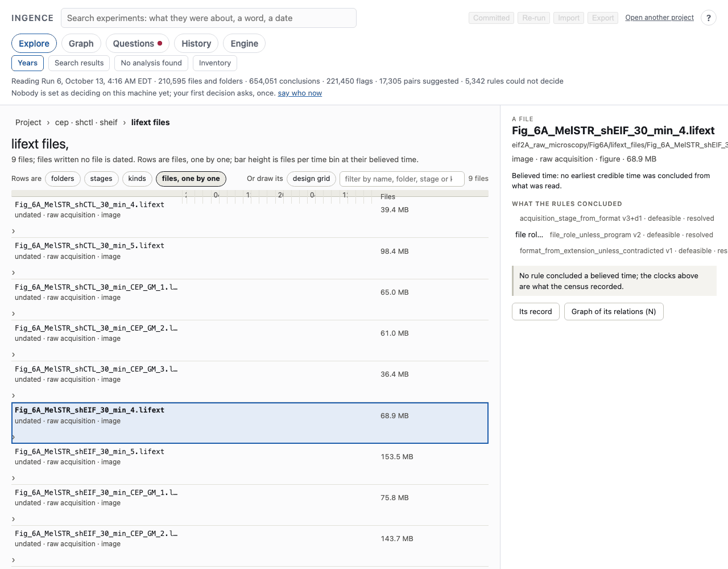Expand chevron under shCTL_30_min_CEP_GM_3 row
The image size is (728, 569).
(14, 395)
